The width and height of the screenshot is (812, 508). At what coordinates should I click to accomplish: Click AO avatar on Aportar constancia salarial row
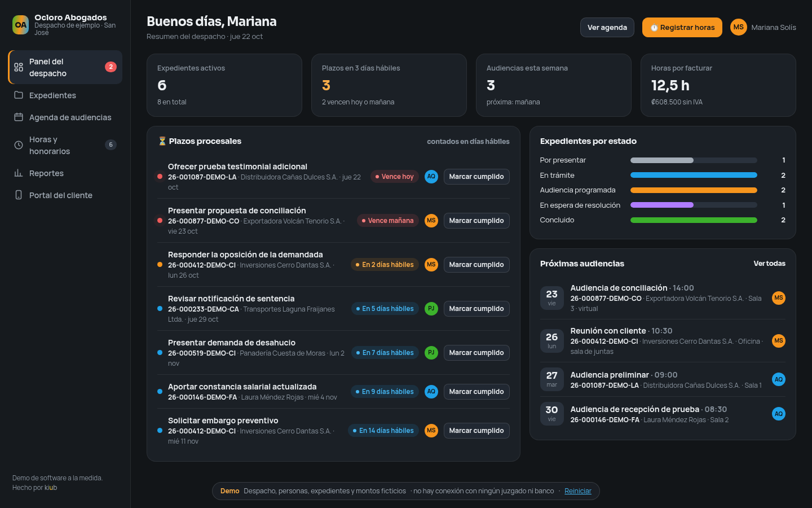pyautogui.click(x=431, y=392)
